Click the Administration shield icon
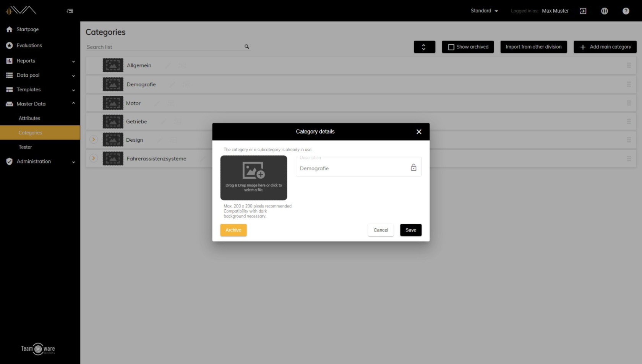642x364 pixels. point(10,162)
